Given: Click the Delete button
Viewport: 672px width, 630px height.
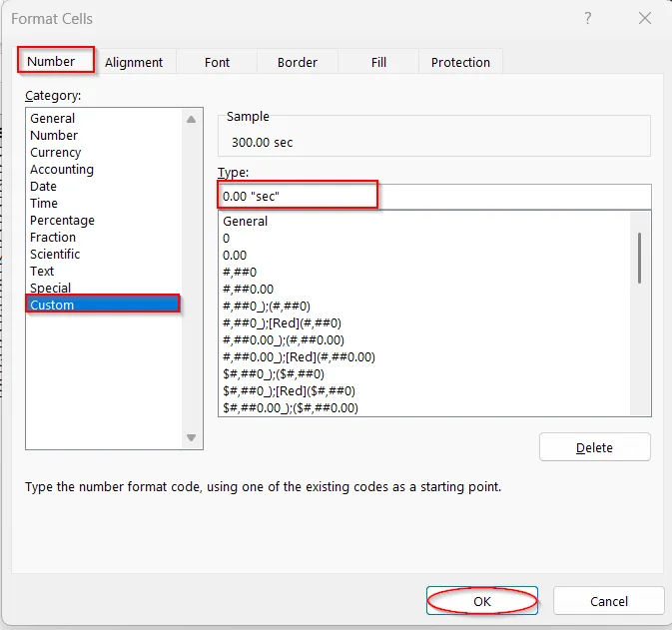Looking at the screenshot, I should [594, 447].
